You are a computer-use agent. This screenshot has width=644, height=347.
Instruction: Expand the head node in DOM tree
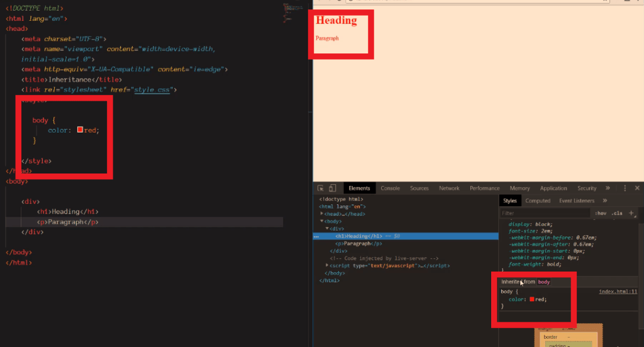click(322, 214)
